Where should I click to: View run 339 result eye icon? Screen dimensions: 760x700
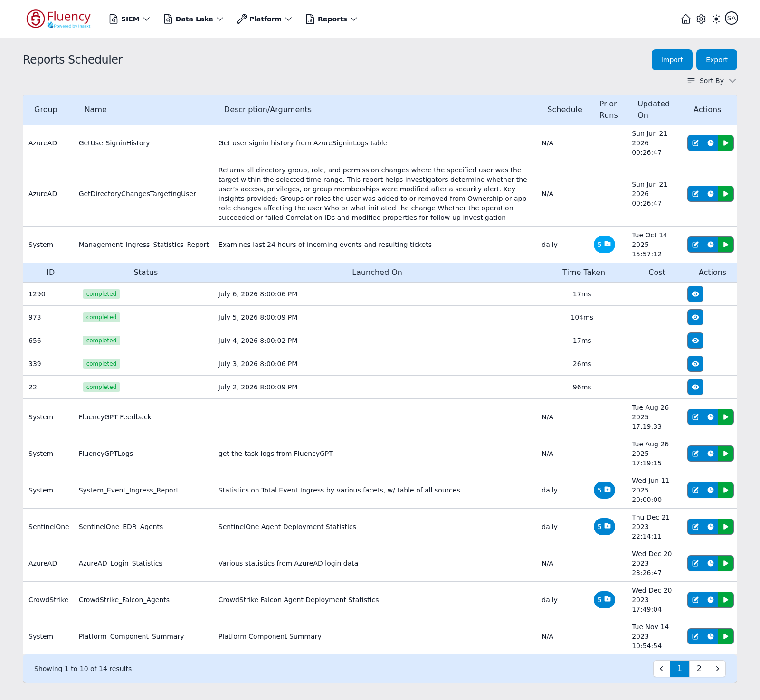pos(695,364)
